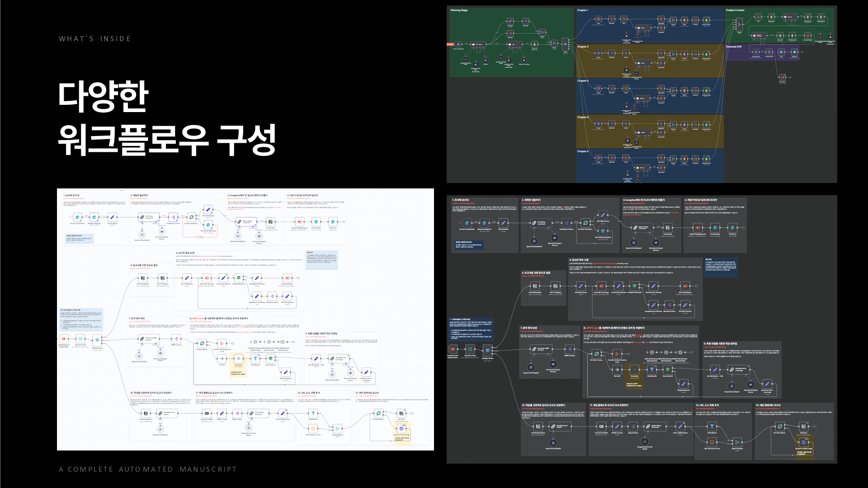Select the 'Chapter 3' section label

click(x=583, y=81)
